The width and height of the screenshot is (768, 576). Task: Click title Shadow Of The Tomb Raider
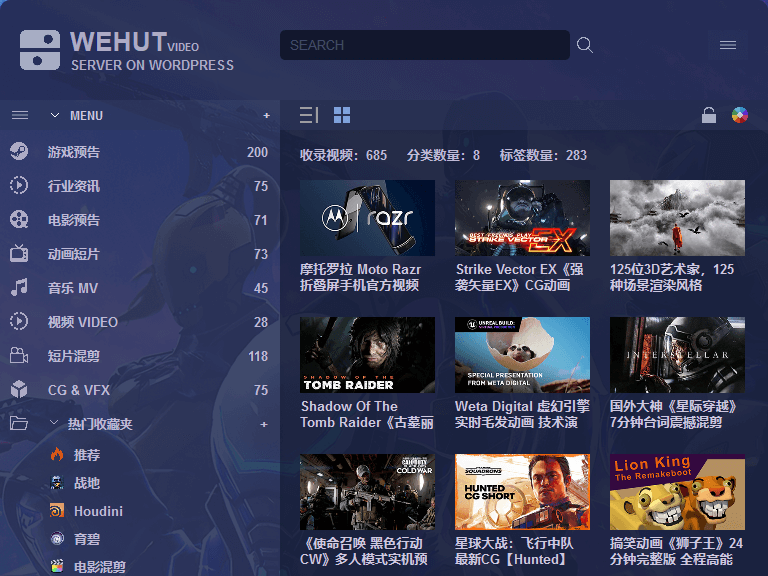pos(367,414)
